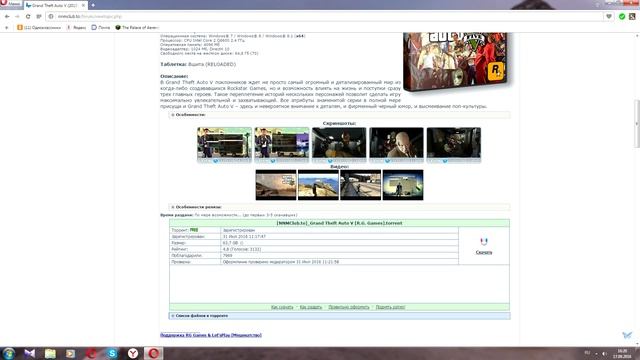This screenshot has width=640, height=360.
Task: Click the magnet download icon
Action: click(484, 242)
